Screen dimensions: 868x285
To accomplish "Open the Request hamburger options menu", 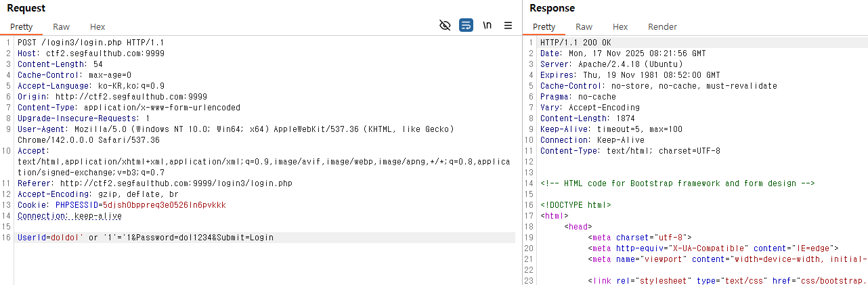I will tap(508, 26).
